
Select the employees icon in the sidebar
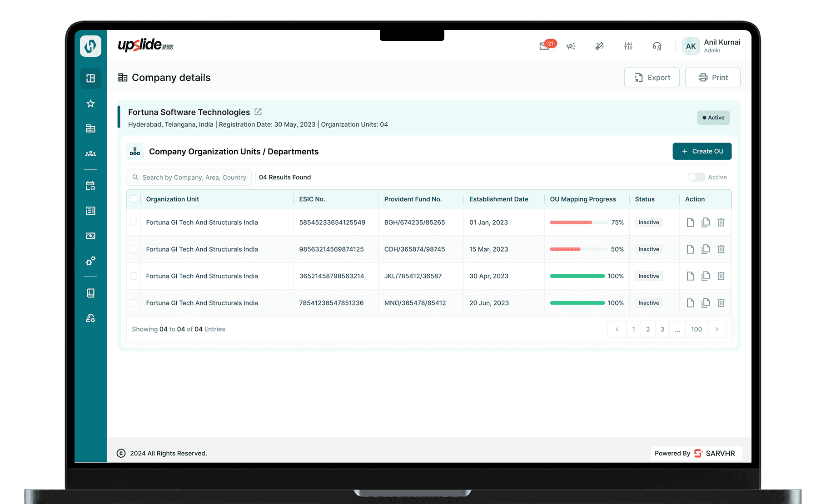coord(90,153)
